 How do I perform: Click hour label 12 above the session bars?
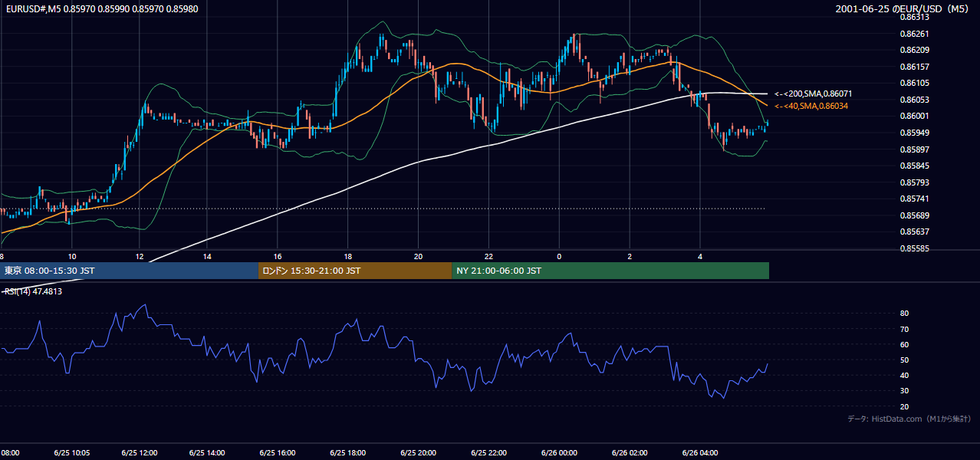tap(140, 256)
